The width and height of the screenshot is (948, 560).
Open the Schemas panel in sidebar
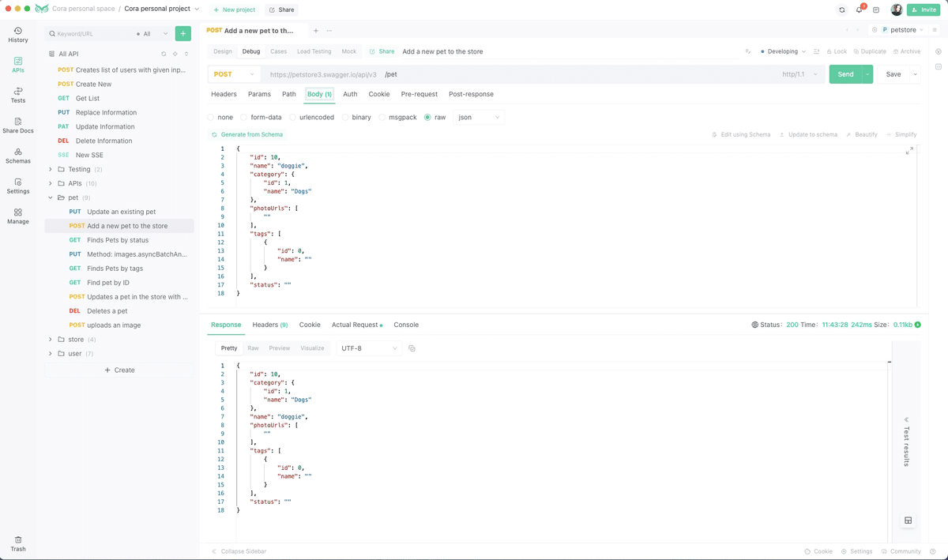click(x=17, y=157)
